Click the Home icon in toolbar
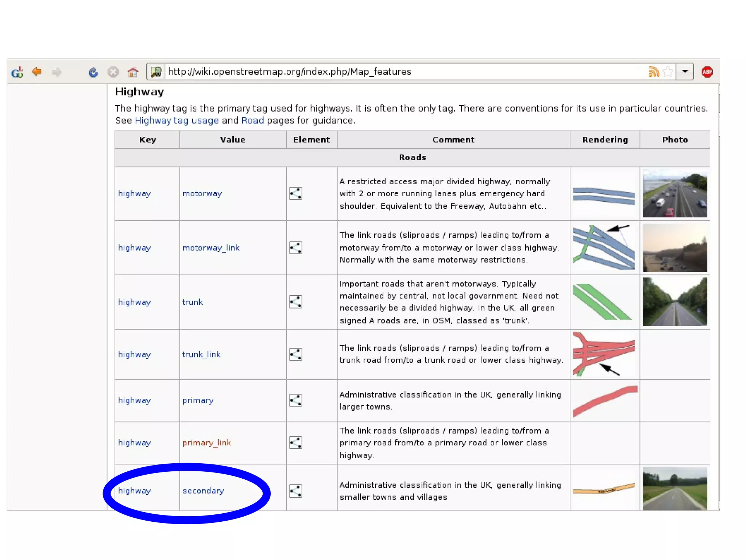This screenshot has height=560, width=747. click(133, 72)
